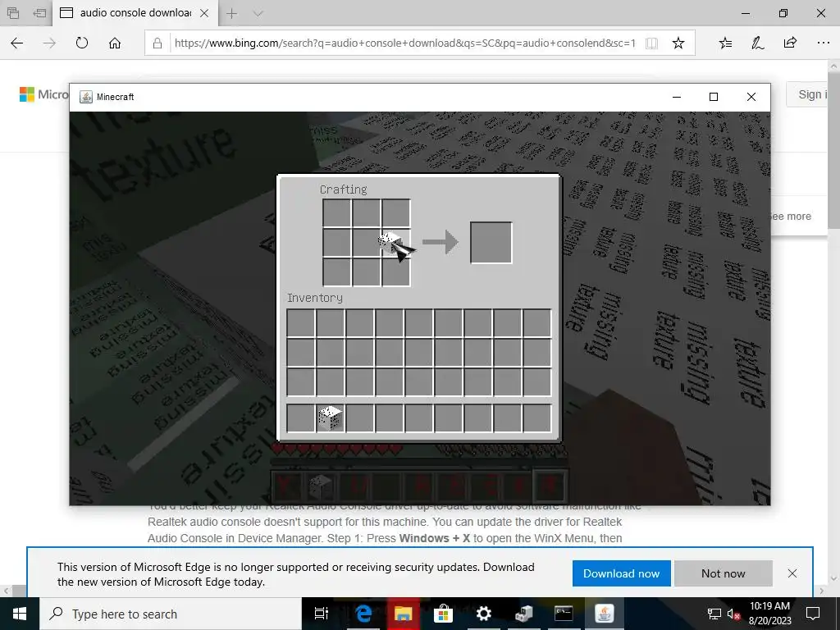Click the Java Minecraft taskbar icon
The height and width of the screenshot is (630, 840).
pyautogui.click(x=605, y=614)
